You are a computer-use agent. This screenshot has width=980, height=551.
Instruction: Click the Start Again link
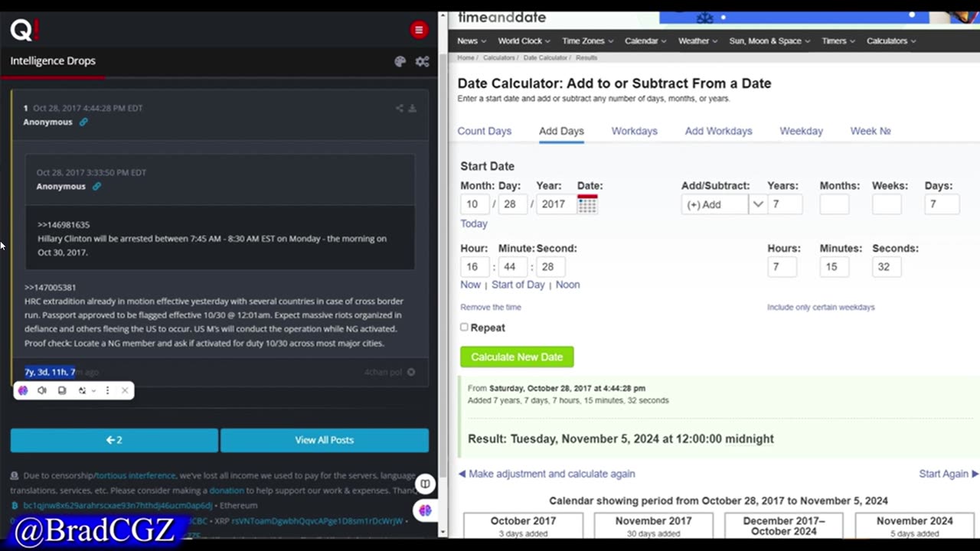click(949, 474)
